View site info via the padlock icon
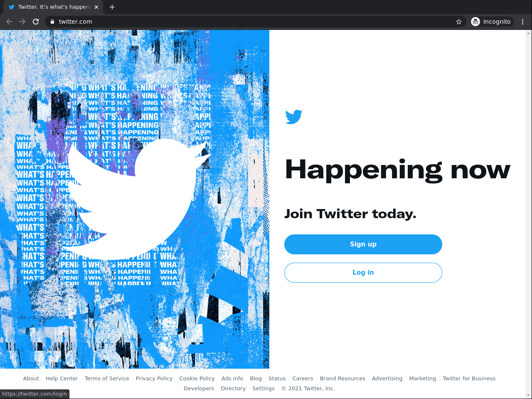The height and width of the screenshot is (399, 532). 52,22
